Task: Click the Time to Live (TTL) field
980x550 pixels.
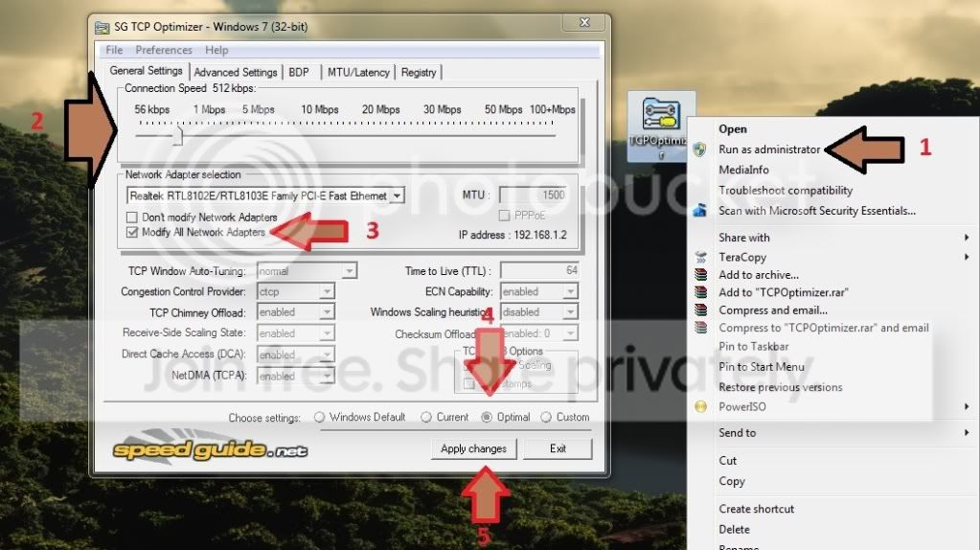Action: [x=540, y=270]
